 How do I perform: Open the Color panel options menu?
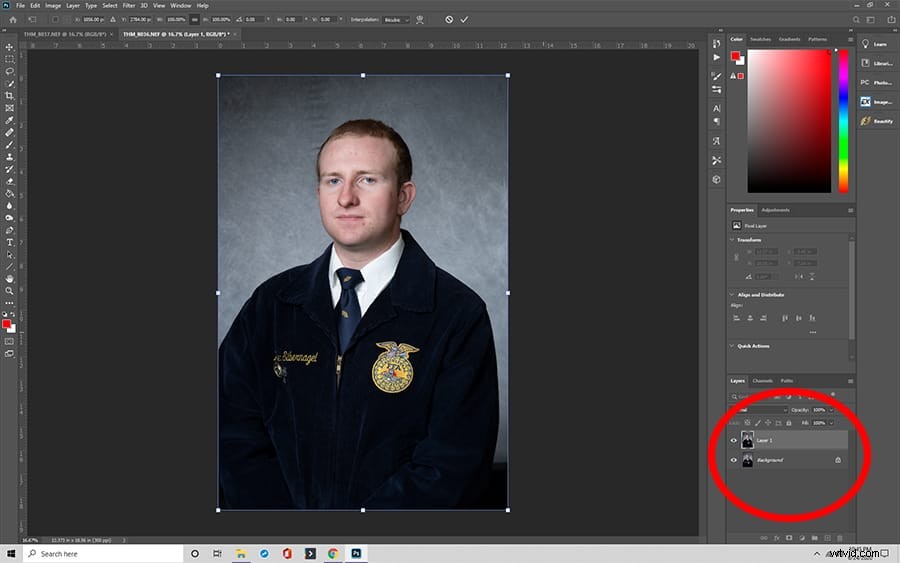tap(850, 40)
